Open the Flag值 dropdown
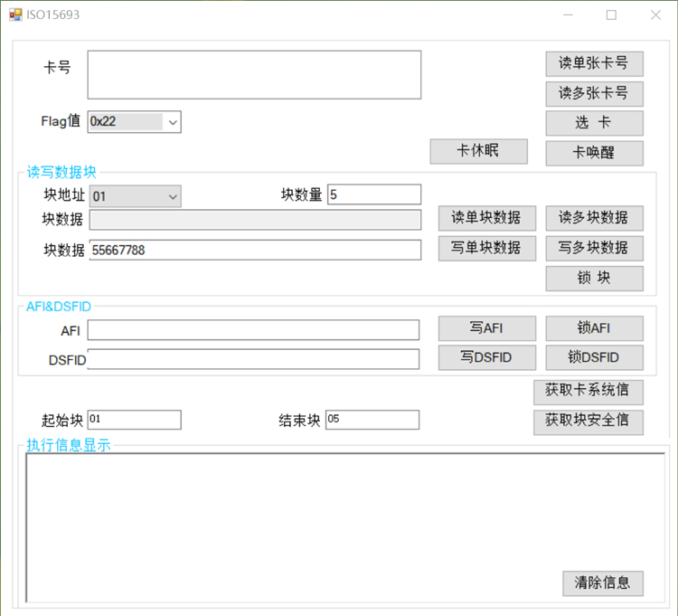The image size is (678, 616). 172,121
